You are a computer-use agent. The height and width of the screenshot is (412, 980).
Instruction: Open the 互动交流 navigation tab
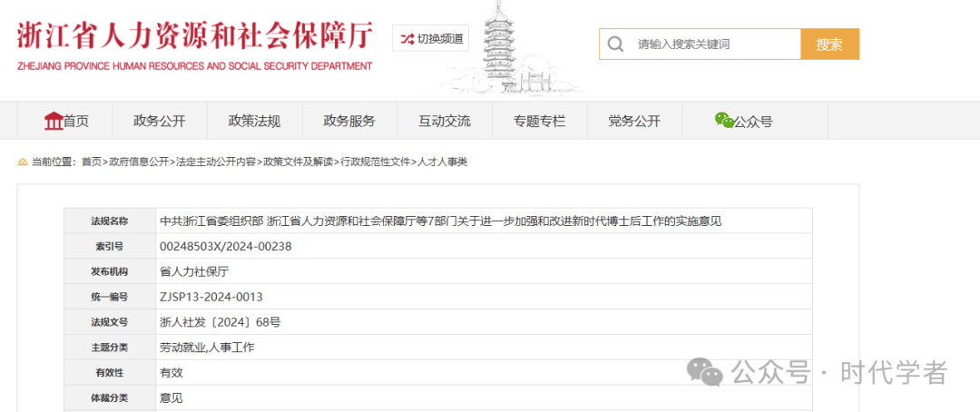445,121
